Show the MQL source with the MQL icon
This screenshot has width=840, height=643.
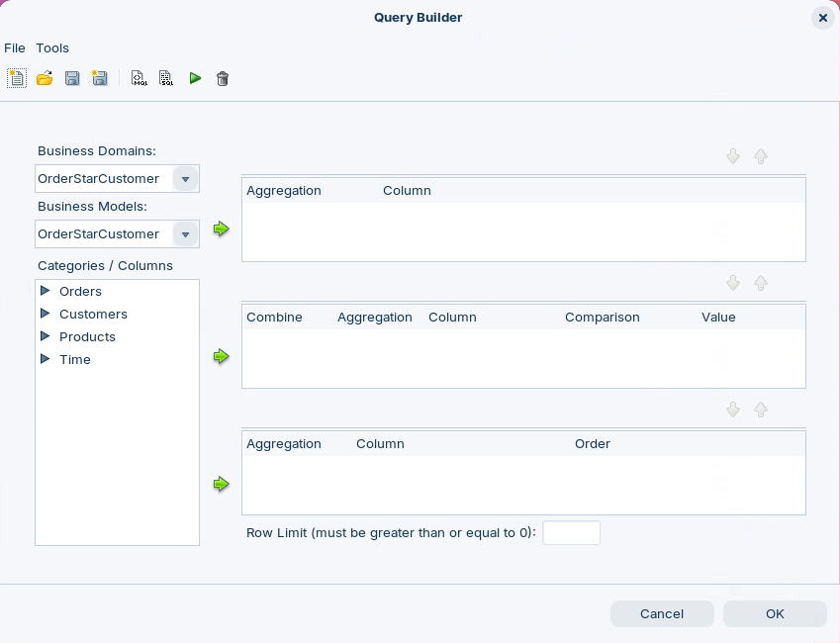tap(140, 78)
